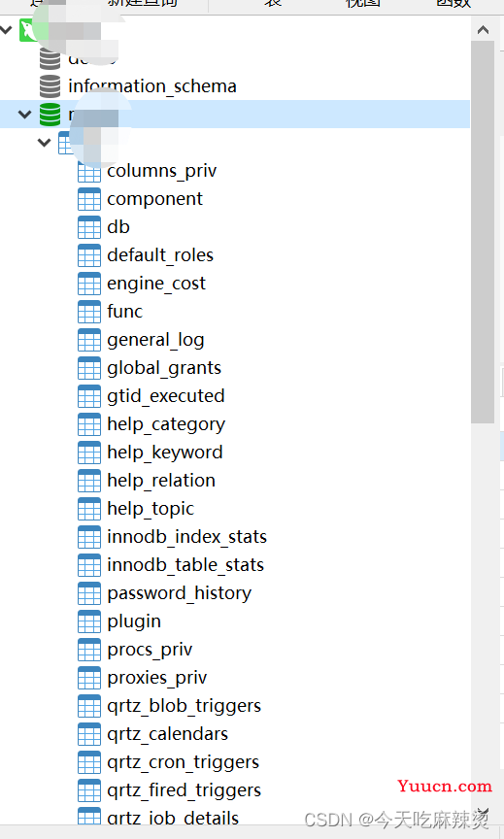This screenshot has height=839, width=504.
Task: Click the table icon beside qrtz_calendars
Action: tap(88, 734)
